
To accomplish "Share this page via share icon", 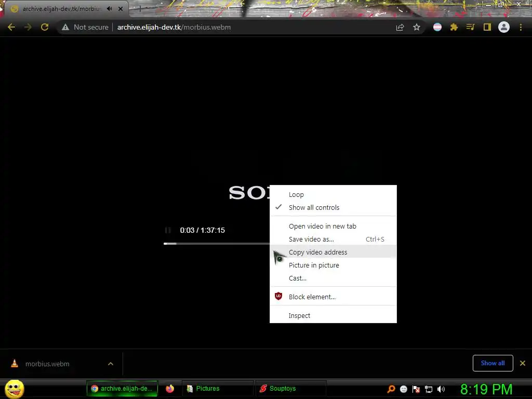I will 400,27.
